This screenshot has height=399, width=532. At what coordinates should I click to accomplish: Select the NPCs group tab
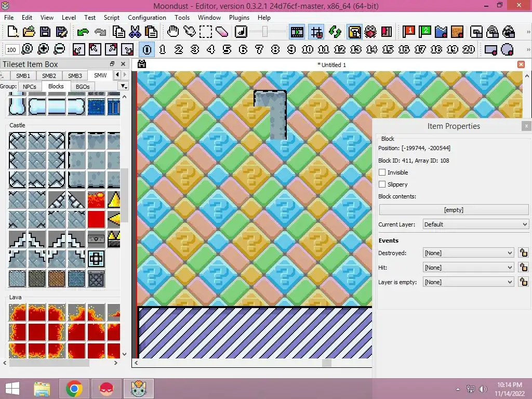click(30, 87)
